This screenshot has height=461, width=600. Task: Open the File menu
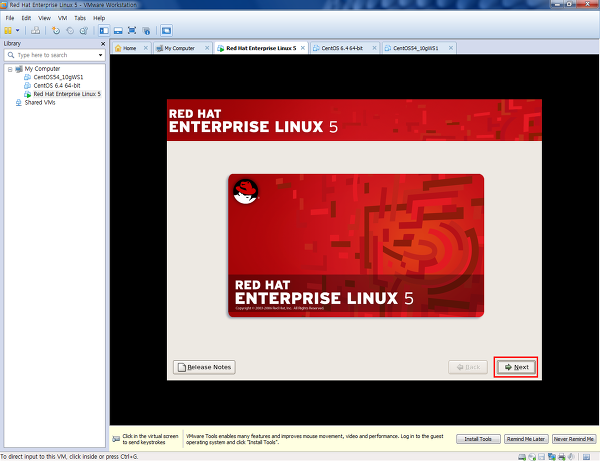(x=10, y=18)
